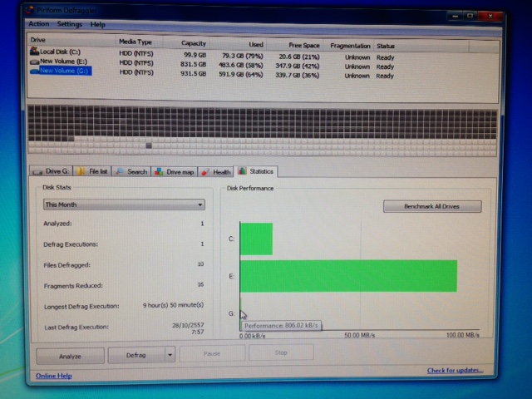Sort by the Fragmentation column header
The width and height of the screenshot is (532, 399).
tap(350, 46)
